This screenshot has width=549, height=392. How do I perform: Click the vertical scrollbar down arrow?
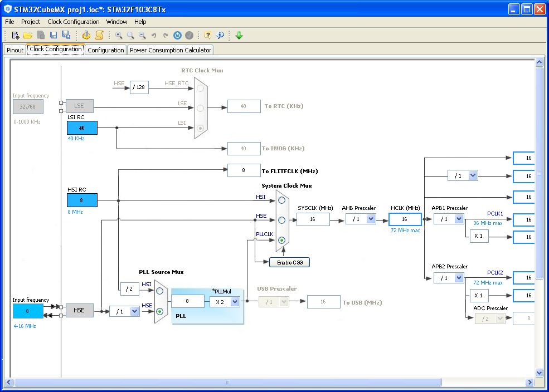click(x=539, y=372)
